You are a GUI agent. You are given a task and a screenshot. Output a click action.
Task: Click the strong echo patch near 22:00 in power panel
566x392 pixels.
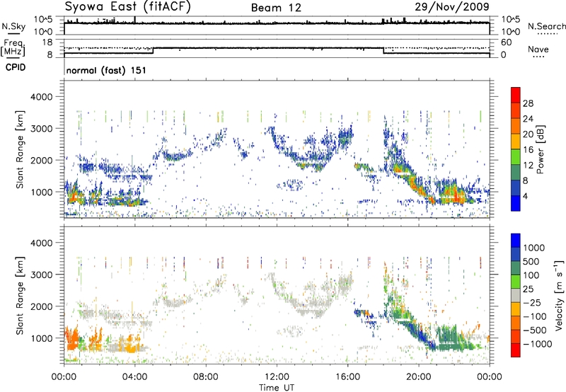pyautogui.click(x=452, y=193)
